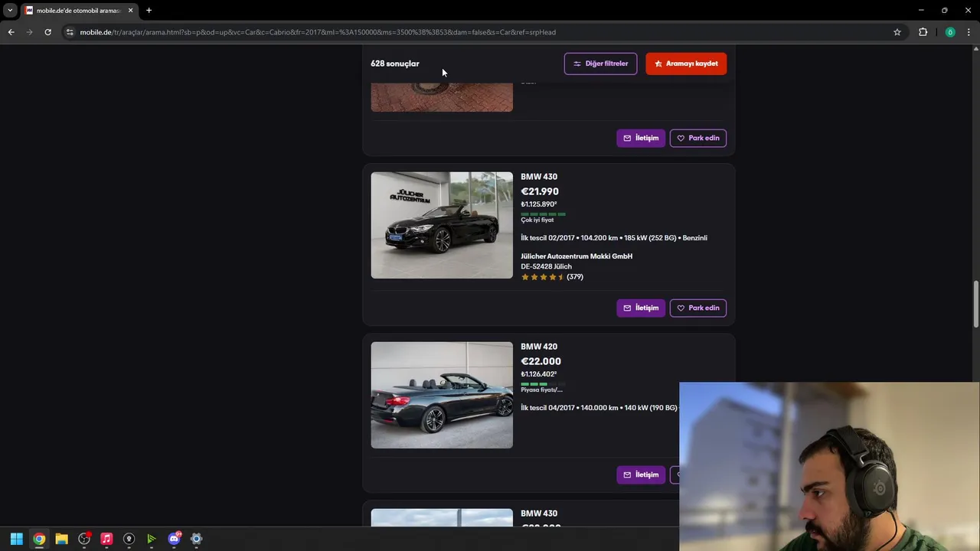Click the €21.990 price
The image size is (980, 551).
click(x=540, y=191)
